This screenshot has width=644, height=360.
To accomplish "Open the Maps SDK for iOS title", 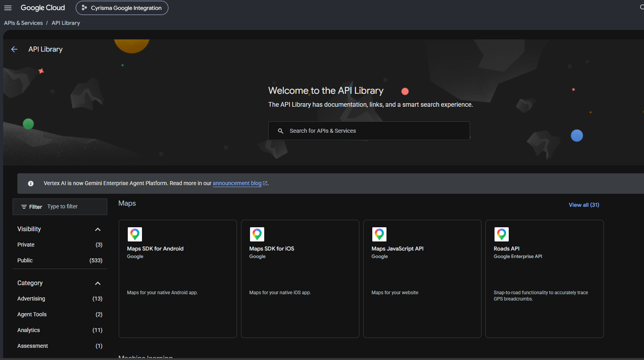I will (272, 249).
